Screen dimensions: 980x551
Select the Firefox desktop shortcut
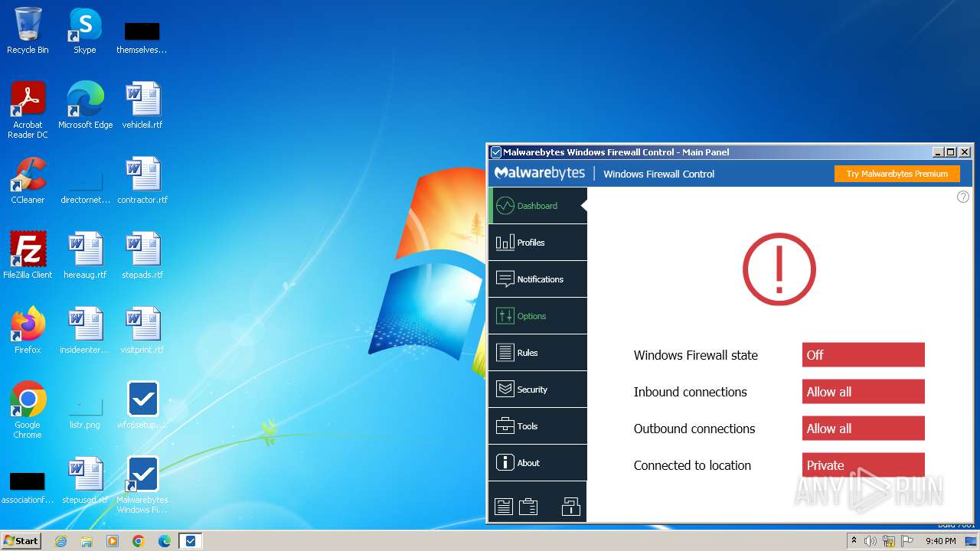[x=28, y=331]
